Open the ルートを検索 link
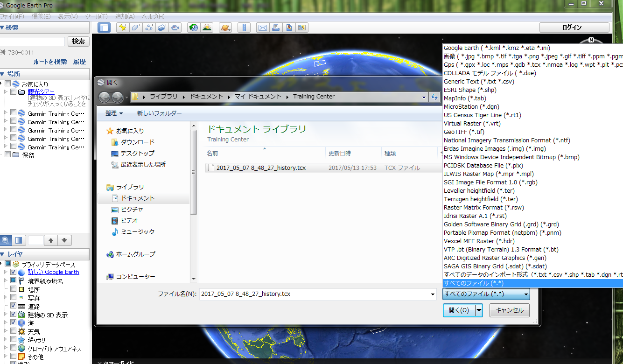 click(x=50, y=62)
